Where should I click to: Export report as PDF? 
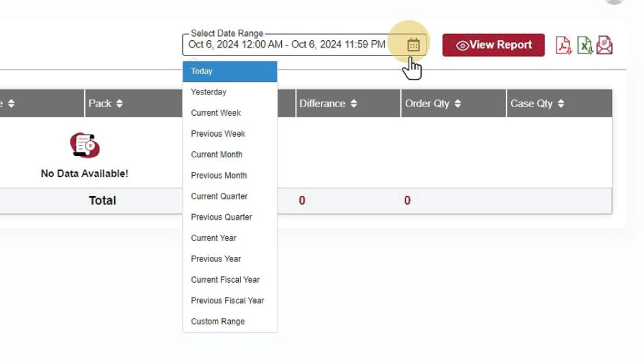click(x=563, y=45)
